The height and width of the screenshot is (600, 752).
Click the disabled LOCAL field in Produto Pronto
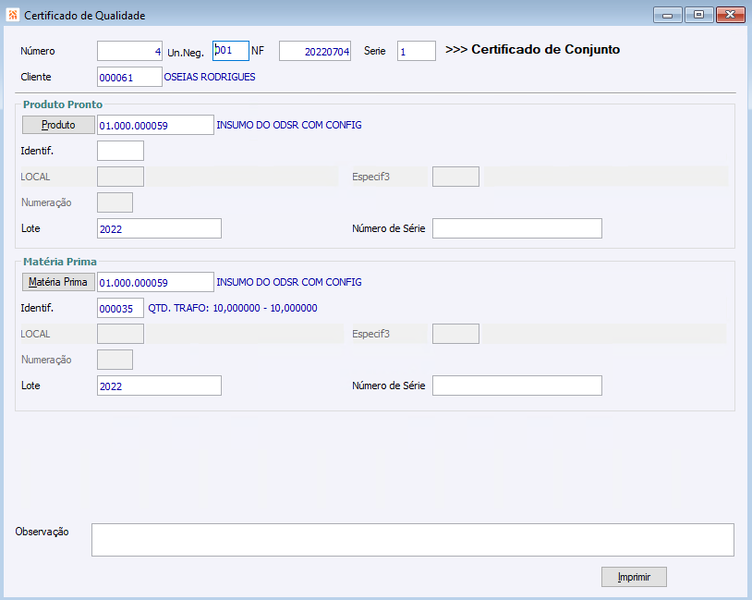tap(120, 176)
